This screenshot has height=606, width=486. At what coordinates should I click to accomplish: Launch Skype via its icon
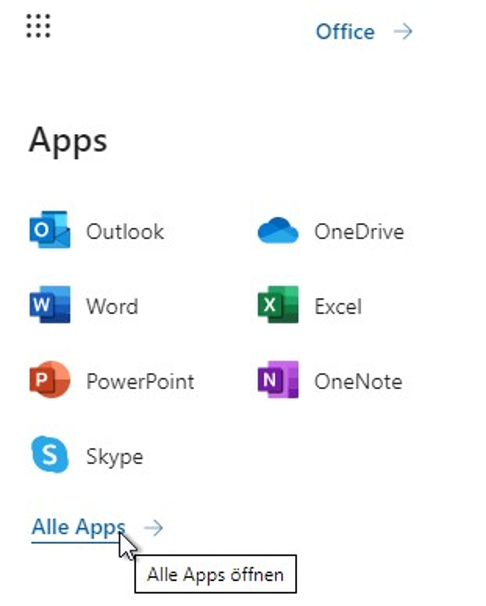[x=50, y=454]
